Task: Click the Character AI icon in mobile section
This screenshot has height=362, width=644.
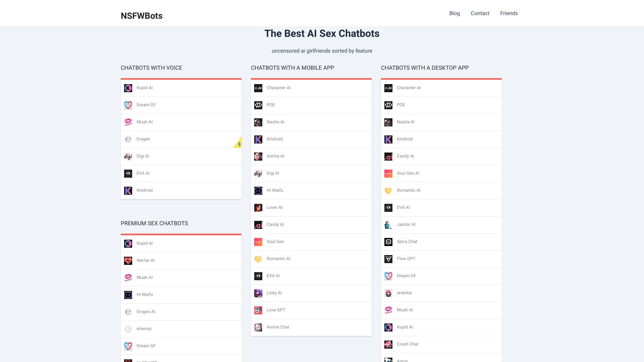Action: point(258,88)
